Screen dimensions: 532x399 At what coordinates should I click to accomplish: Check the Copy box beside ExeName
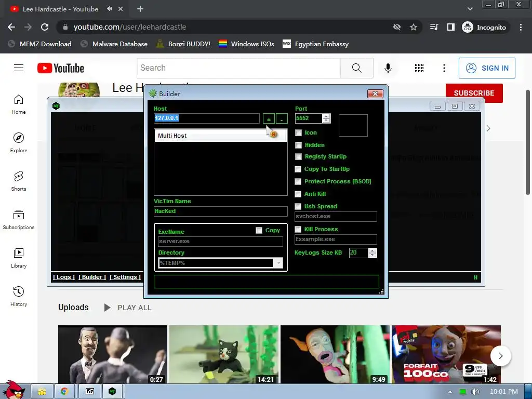click(259, 230)
